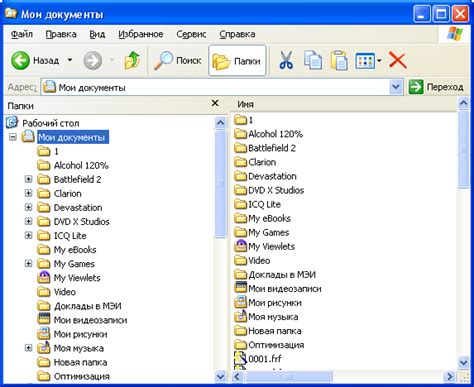Select My eBooks folder in file list
Screen dimensions: 474x387
pos(262,218)
